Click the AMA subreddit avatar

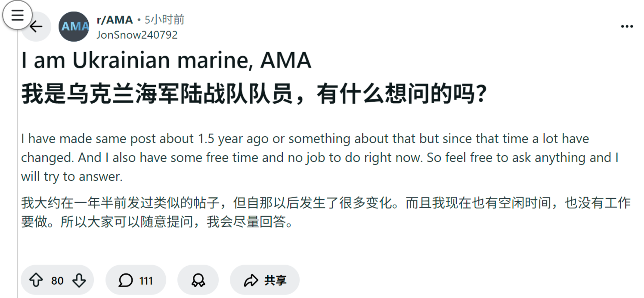(x=74, y=27)
